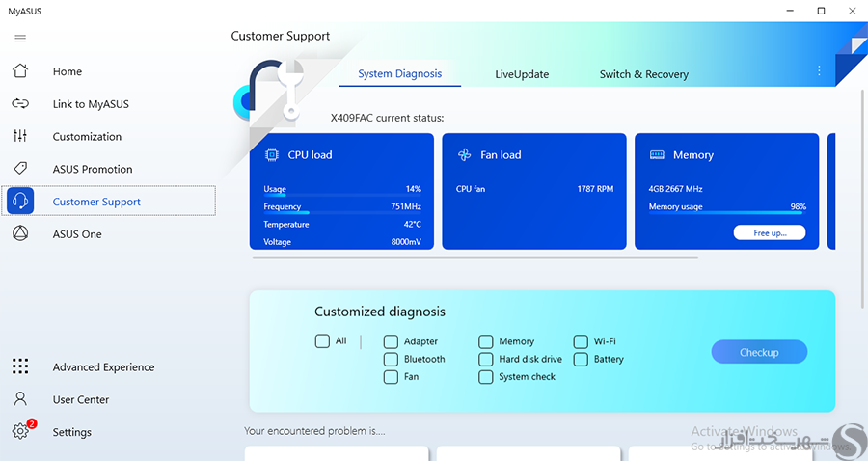Switch to the LiveUpdate tab

(x=522, y=74)
